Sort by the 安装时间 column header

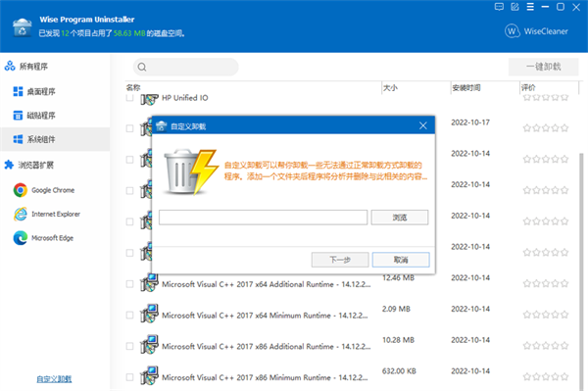[466, 88]
